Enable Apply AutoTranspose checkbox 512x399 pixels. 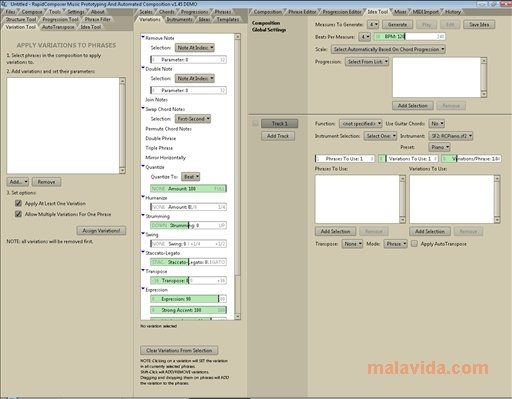414,244
